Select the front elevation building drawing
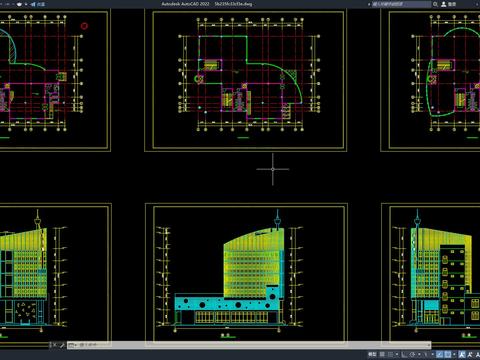 pos(246,273)
